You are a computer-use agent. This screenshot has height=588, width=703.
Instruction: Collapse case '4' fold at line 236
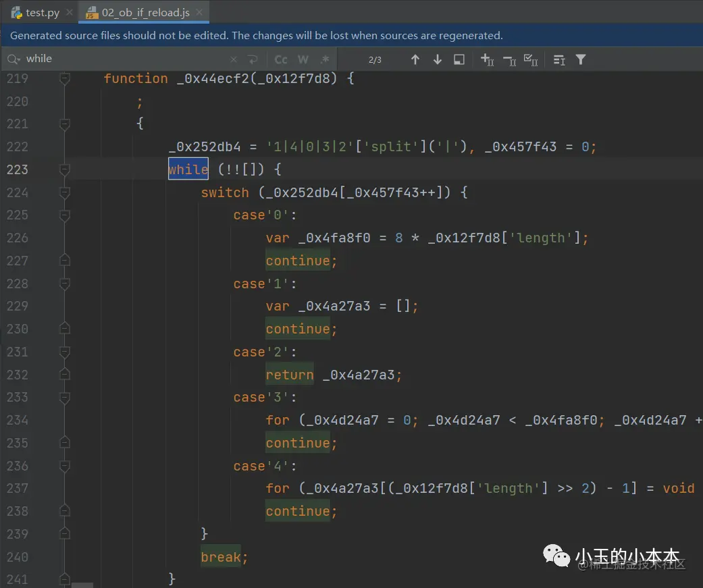pos(65,466)
